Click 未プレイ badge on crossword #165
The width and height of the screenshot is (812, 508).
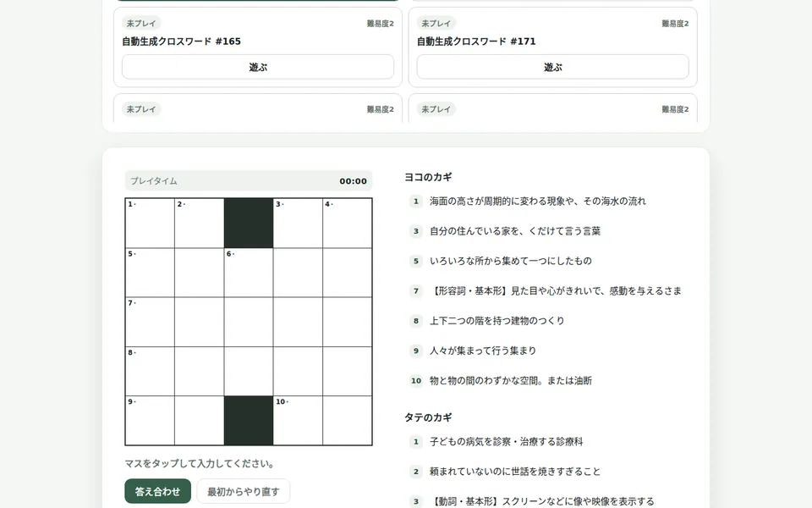[x=141, y=24]
